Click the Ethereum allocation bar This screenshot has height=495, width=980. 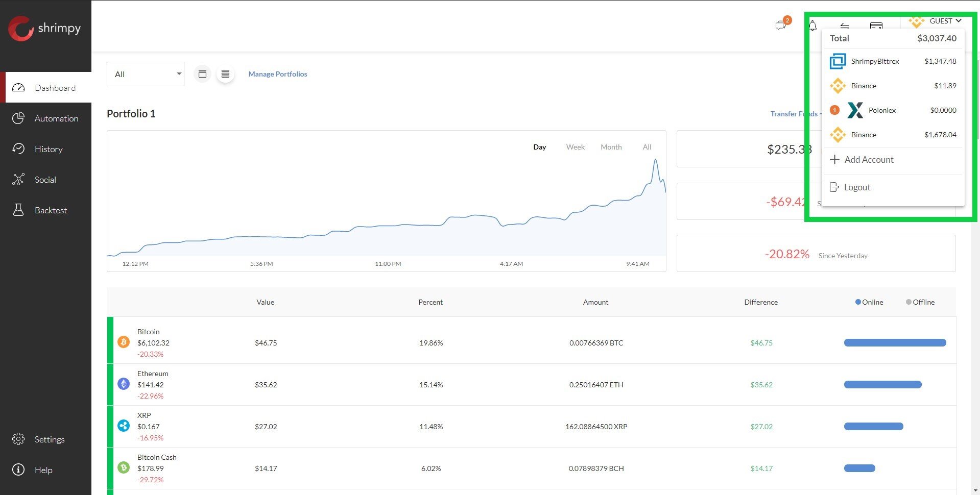click(882, 385)
